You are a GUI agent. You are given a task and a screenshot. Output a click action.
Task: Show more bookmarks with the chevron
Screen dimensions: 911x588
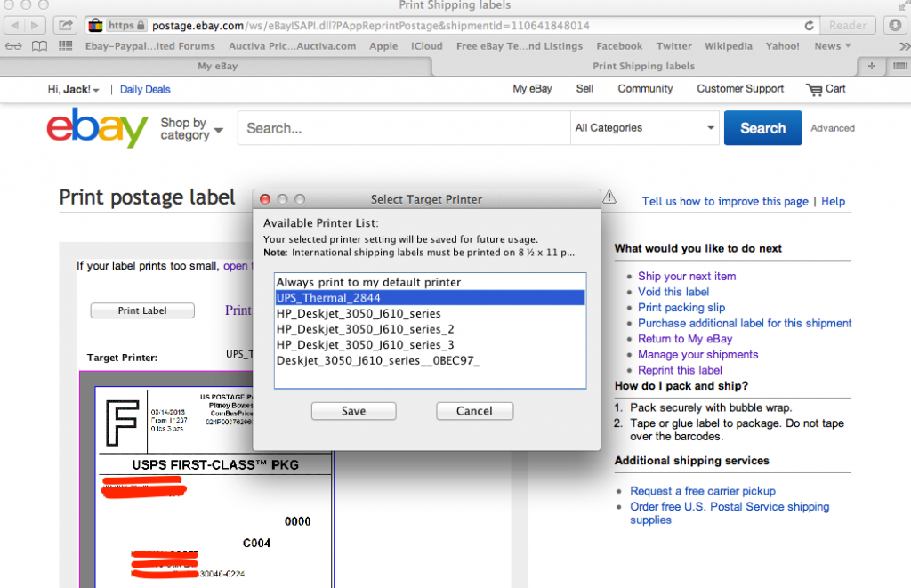coord(904,46)
